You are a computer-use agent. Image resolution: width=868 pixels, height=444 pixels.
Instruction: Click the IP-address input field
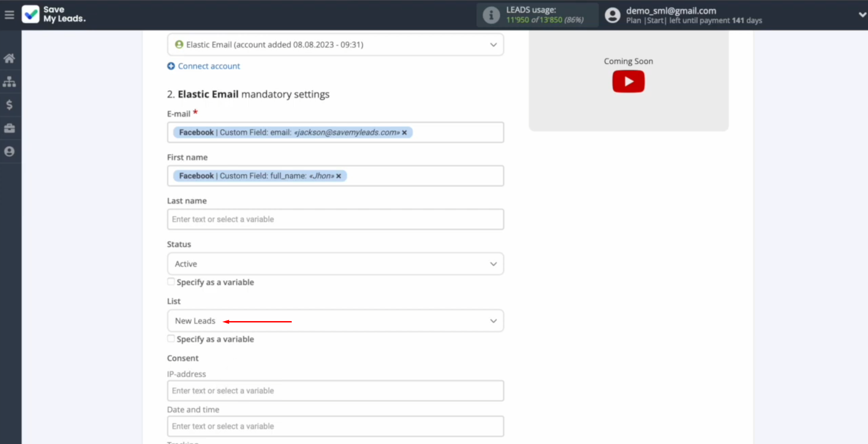tap(335, 391)
